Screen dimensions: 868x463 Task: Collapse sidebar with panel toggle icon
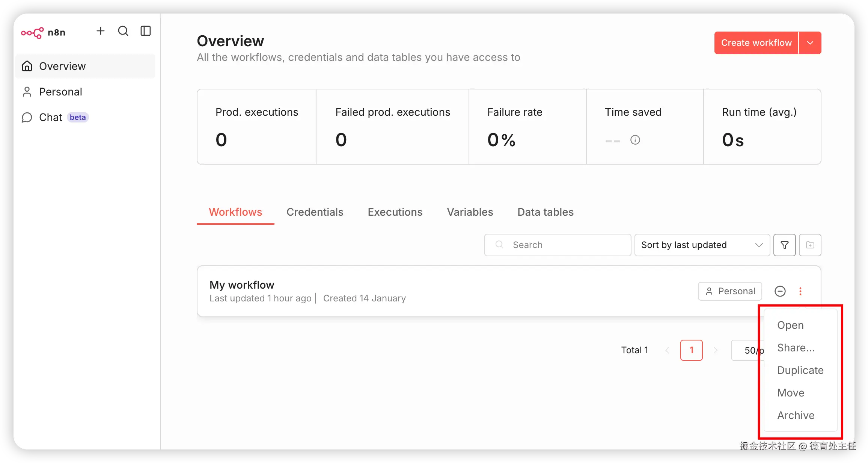[x=146, y=31]
